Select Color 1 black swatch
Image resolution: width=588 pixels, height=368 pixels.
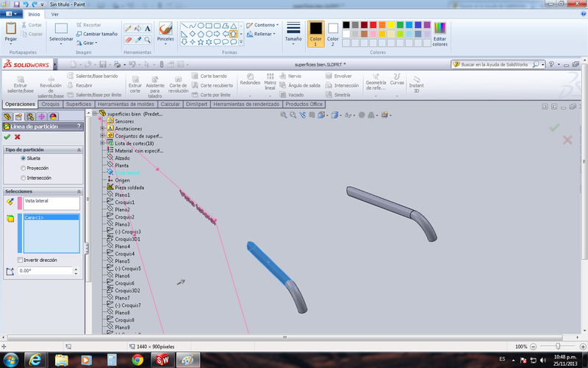(316, 33)
